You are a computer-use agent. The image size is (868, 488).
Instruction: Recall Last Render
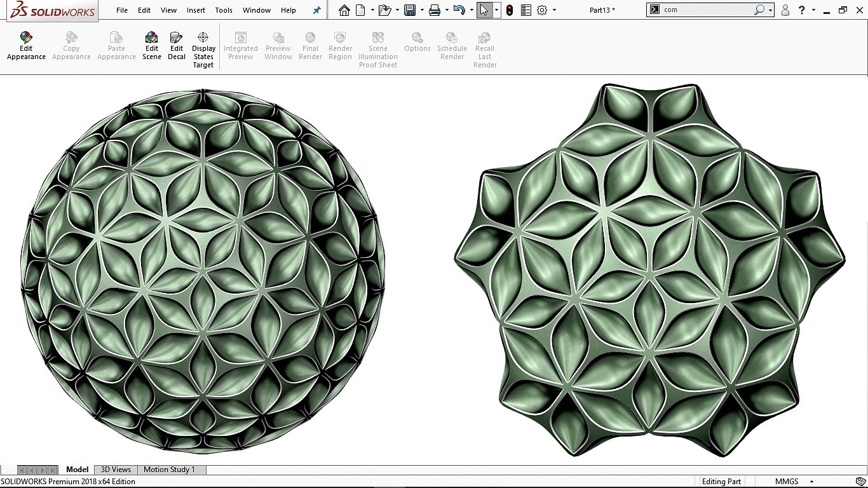[x=485, y=50]
